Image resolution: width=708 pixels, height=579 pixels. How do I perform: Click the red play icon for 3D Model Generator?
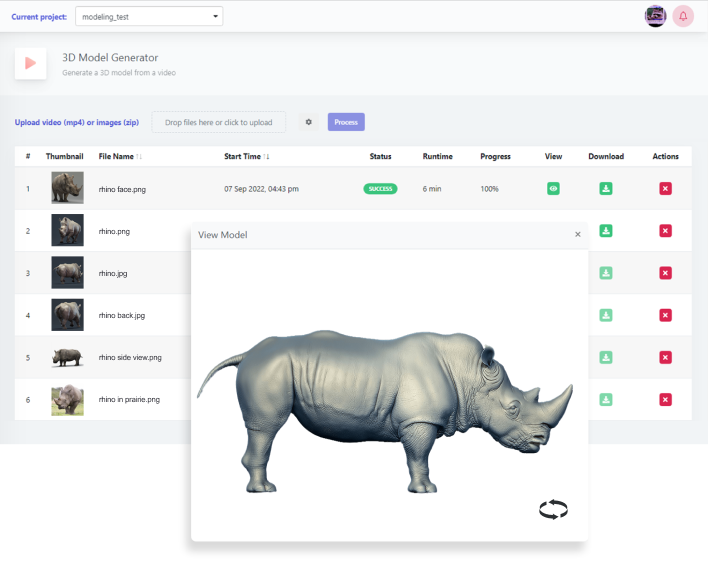30,63
